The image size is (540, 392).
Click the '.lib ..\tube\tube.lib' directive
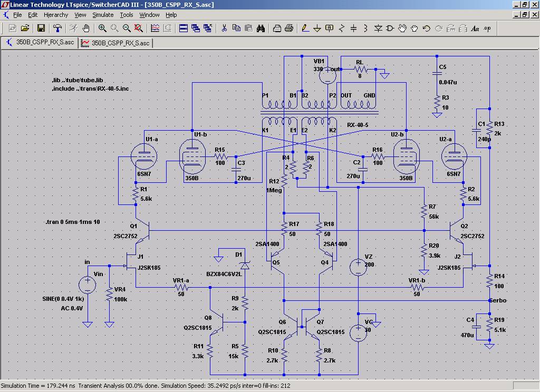[x=78, y=80]
